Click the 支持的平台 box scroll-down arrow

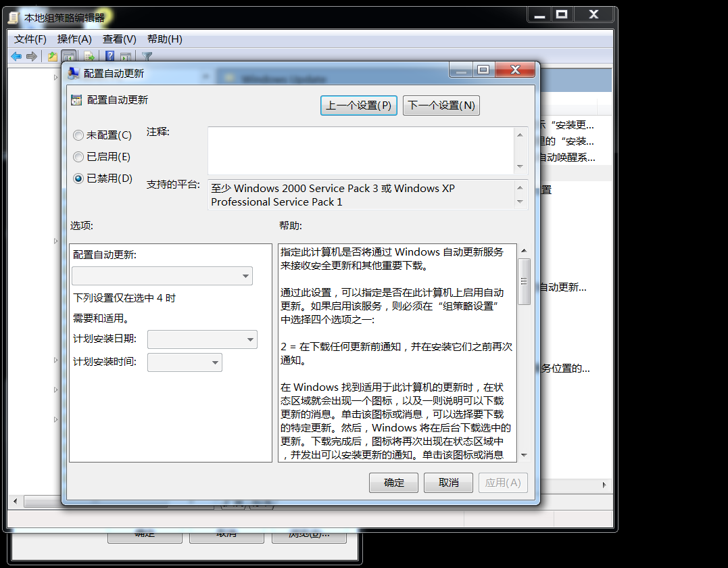[x=520, y=202]
